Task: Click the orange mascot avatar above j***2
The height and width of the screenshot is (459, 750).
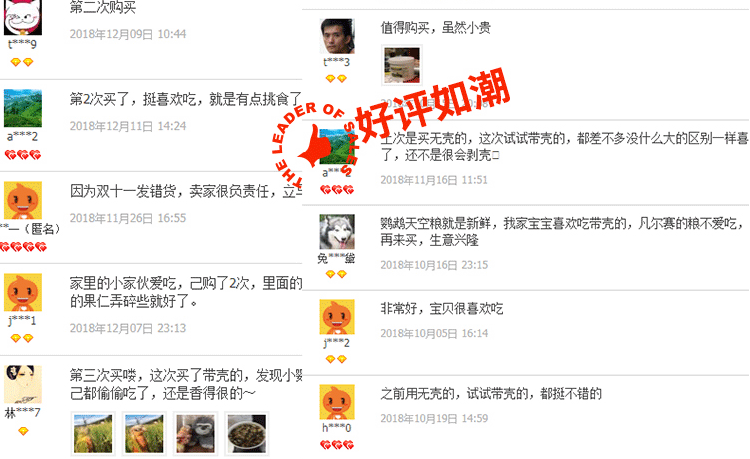Action: (x=337, y=317)
